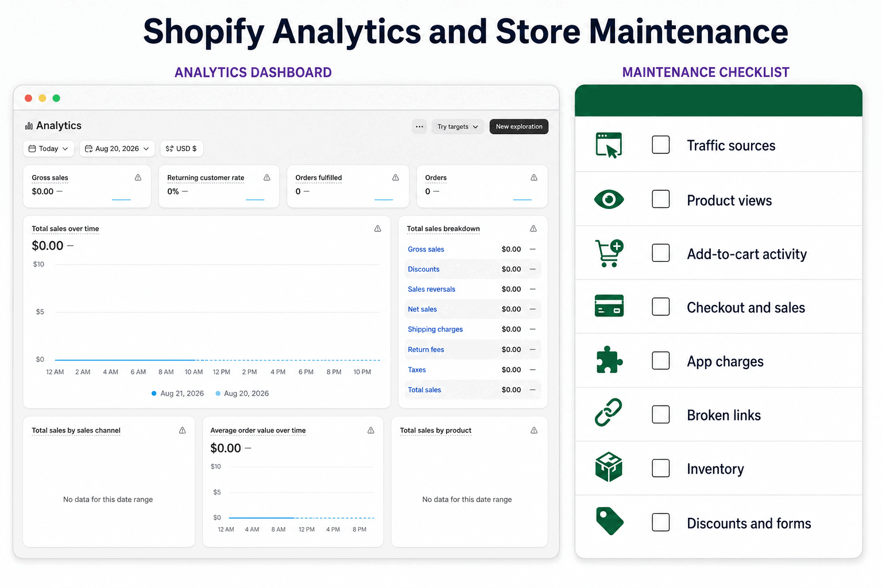The height and width of the screenshot is (588, 882).
Task: Click the Orders metric card title
Action: [436, 178]
